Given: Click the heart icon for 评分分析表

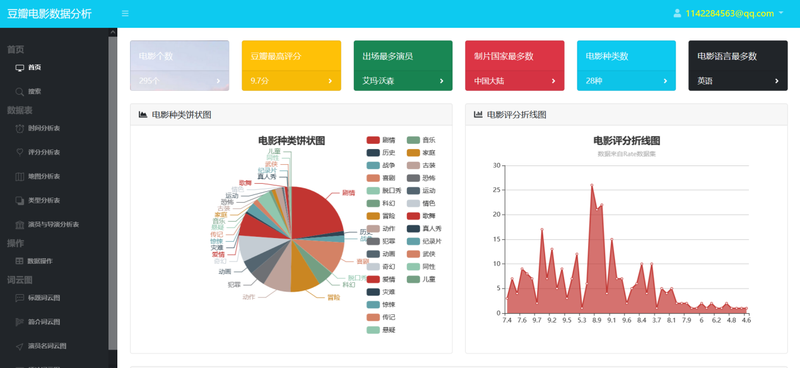Looking at the screenshot, I should coord(20,152).
